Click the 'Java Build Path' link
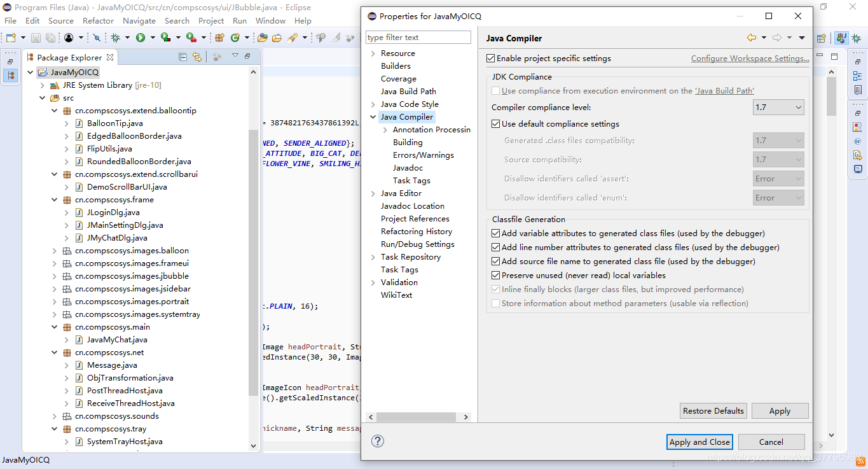 (x=724, y=91)
